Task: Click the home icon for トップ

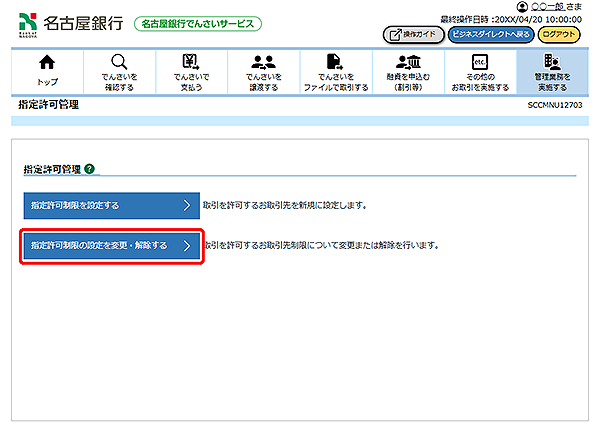Action: coord(47,63)
